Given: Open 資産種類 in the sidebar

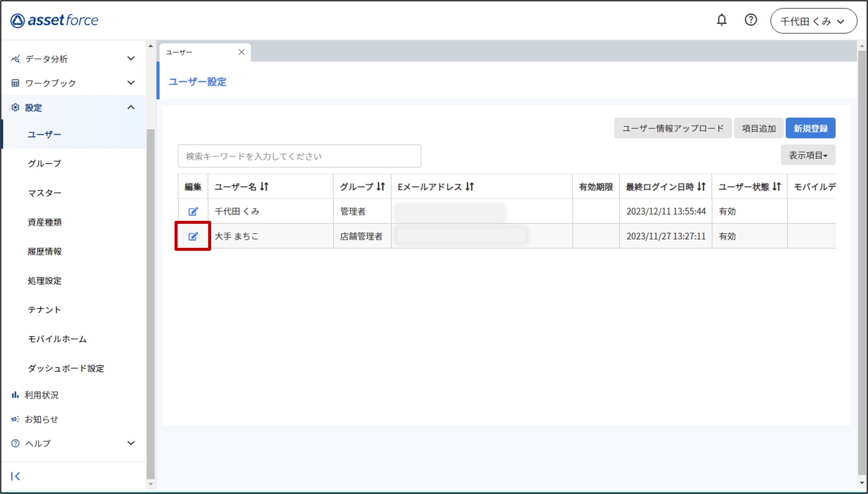Looking at the screenshot, I should click(x=44, y=222).
